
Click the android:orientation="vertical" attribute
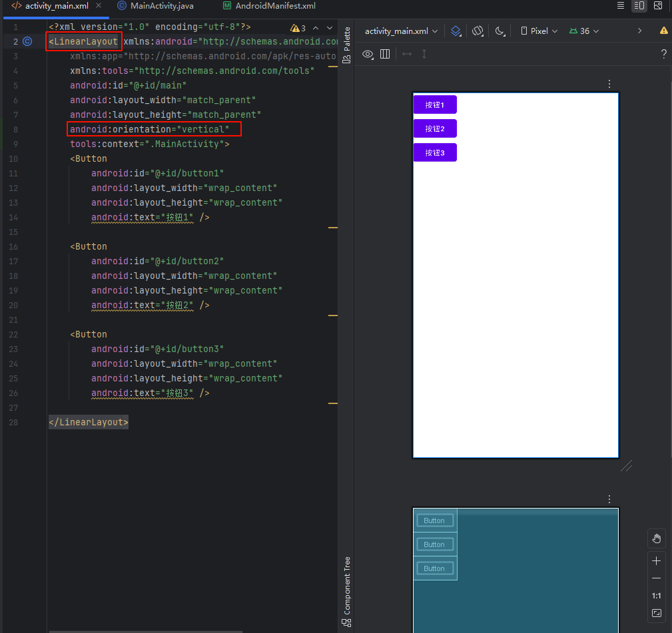tap(149, 129)
